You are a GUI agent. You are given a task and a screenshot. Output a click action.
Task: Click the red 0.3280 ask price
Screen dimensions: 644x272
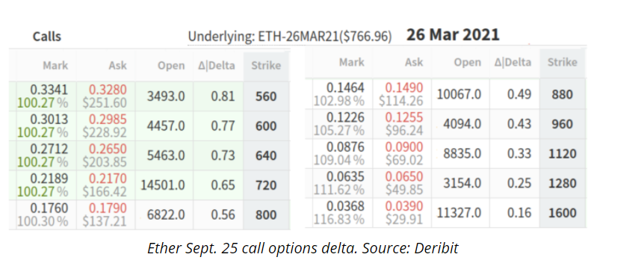108,89
